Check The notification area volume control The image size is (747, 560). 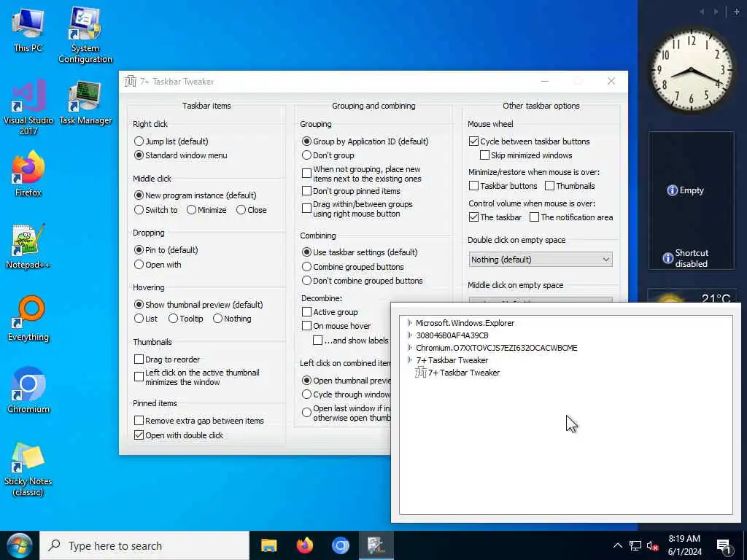(x=535, y=217)
